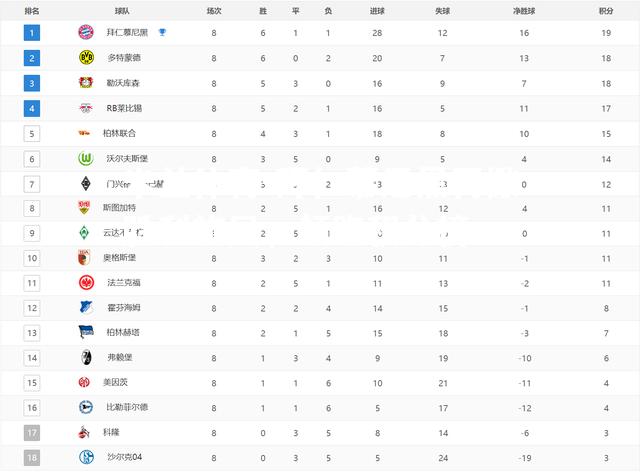Click the Hertha Berlin flag logo

click(86, 332)
